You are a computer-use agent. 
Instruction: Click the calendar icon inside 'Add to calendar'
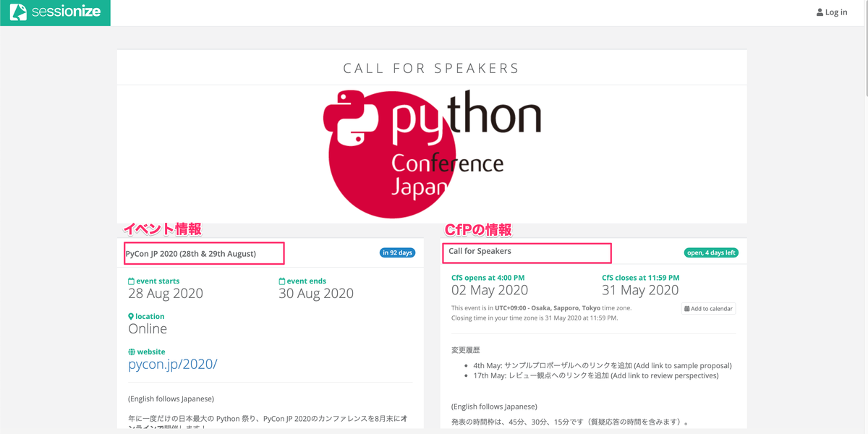coord(686,308)
